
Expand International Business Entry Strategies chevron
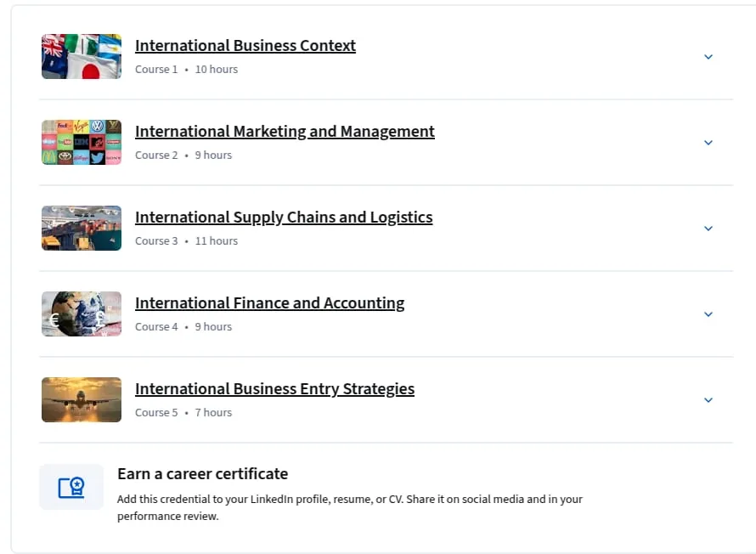pos(708,400)
